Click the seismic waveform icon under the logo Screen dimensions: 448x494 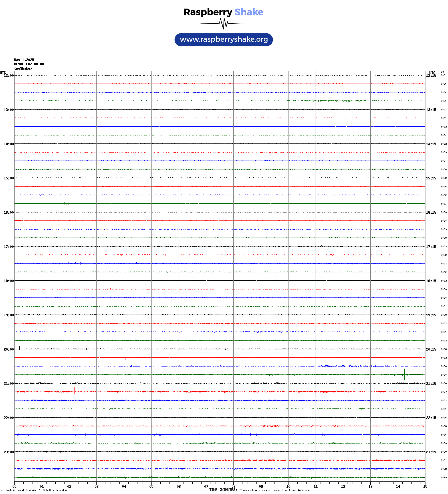click(x=223, y=23)
